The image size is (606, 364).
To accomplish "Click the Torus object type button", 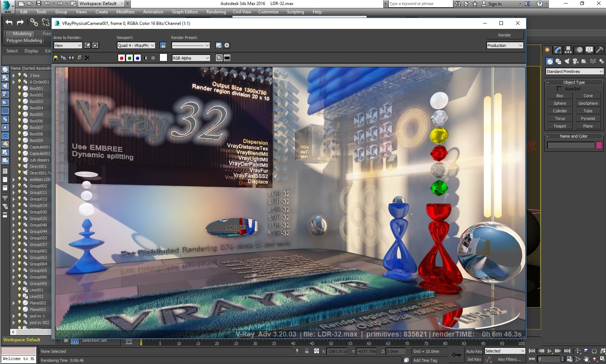I will click(x=560, y=118).
